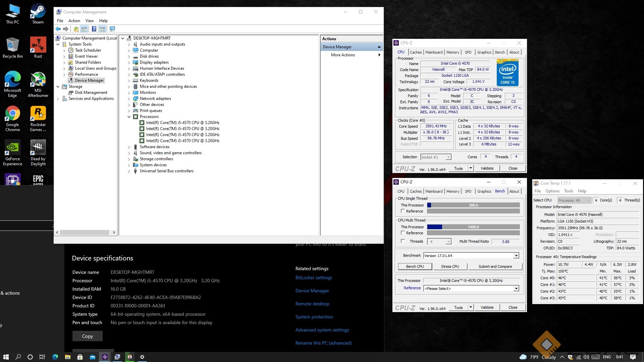Viewport: 644px width, 362px height.
Task: Select Disk Management in console tree
Action: [x=91, y=93]
